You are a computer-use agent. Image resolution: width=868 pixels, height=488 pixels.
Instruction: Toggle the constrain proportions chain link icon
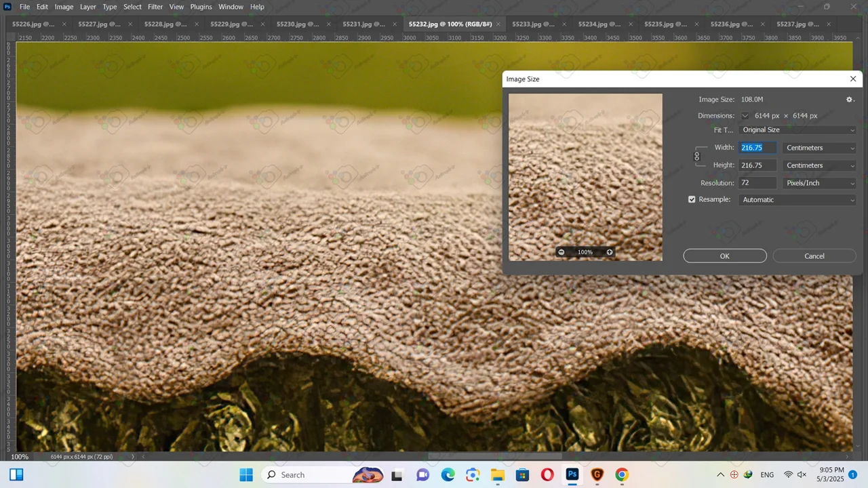tap(696, 157)
